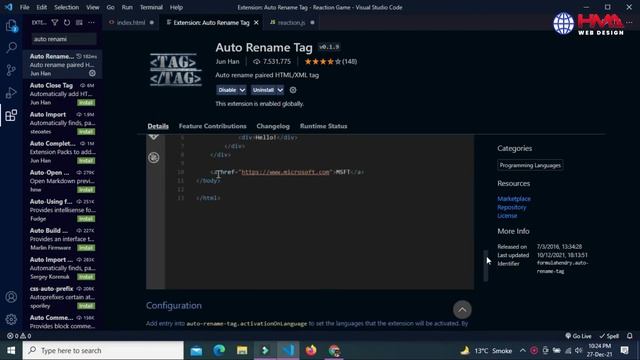640x360 pixels.
Task: Open the Action Center notification icon
Action: point(624,350)
